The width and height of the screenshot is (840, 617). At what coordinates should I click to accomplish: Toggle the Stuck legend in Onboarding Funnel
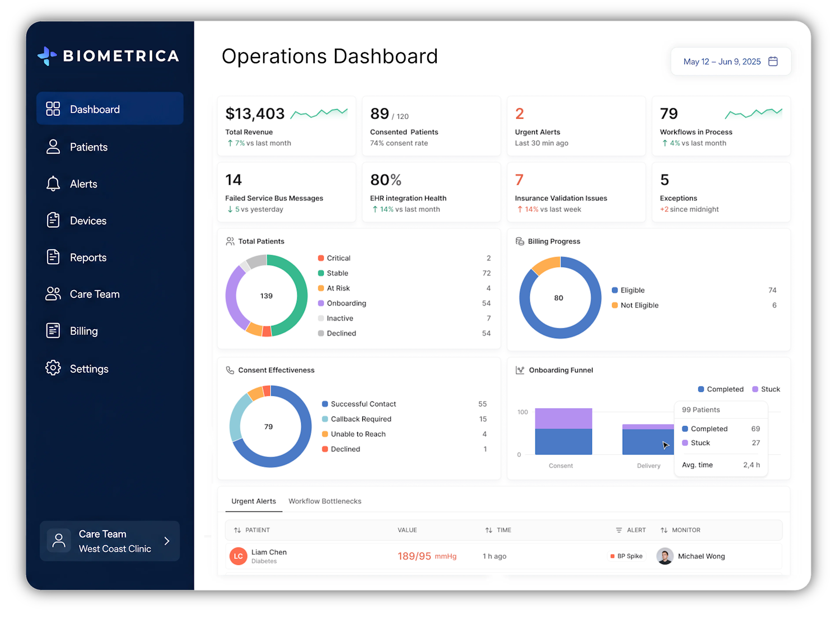(x=766, y=389)
